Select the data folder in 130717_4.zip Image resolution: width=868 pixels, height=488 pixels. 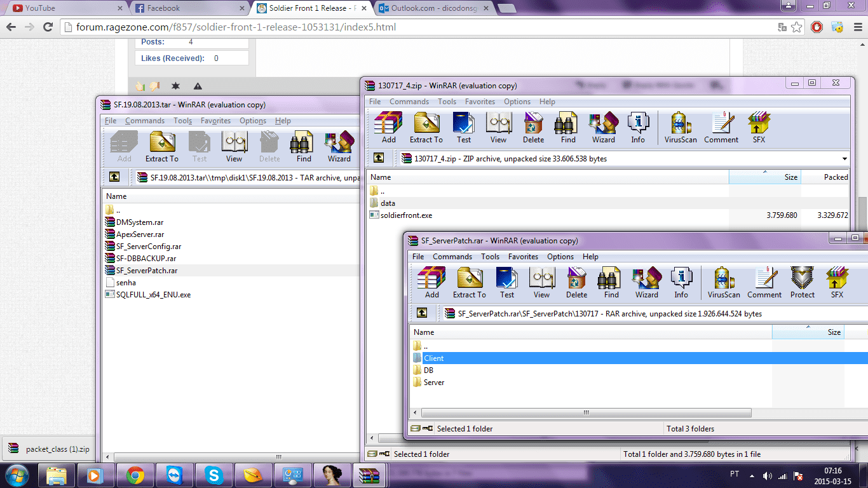[x=382, y=203]
